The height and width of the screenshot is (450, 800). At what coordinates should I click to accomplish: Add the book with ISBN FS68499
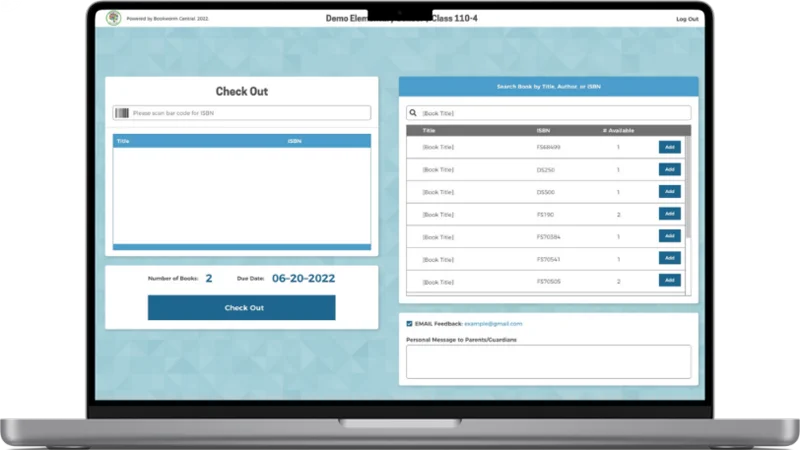669,147
